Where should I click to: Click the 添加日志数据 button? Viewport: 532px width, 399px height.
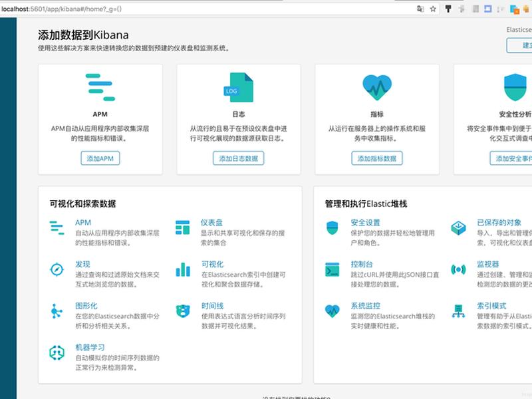click(x=238, y=158)
